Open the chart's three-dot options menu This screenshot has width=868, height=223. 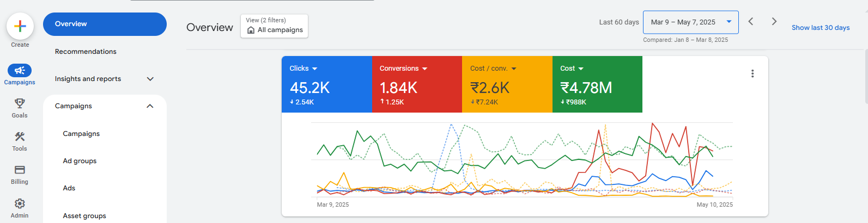pyautogui.click(x=752, y=73)
